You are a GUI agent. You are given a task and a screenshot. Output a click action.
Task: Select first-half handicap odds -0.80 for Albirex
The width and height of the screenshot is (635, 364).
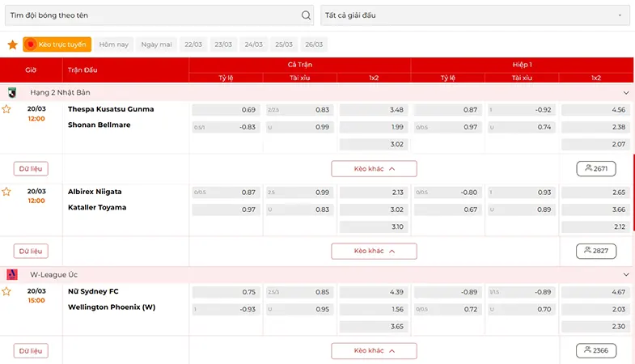click(x=448, y=193)
